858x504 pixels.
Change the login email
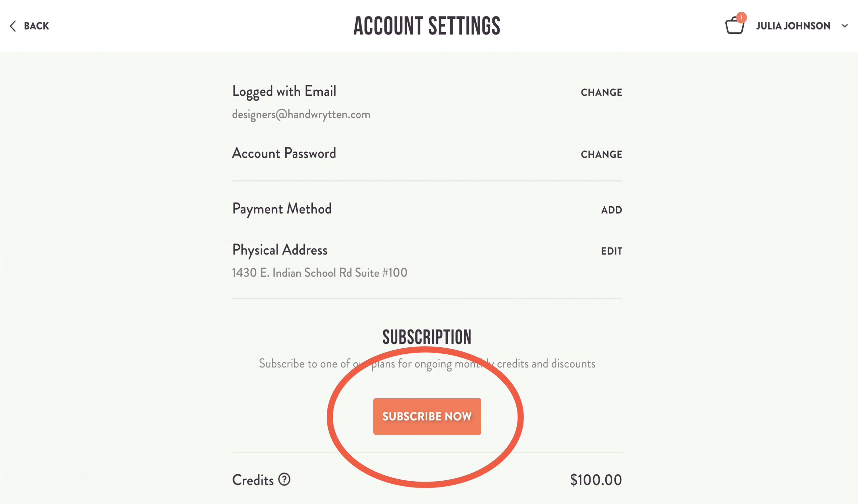[601, 92]
